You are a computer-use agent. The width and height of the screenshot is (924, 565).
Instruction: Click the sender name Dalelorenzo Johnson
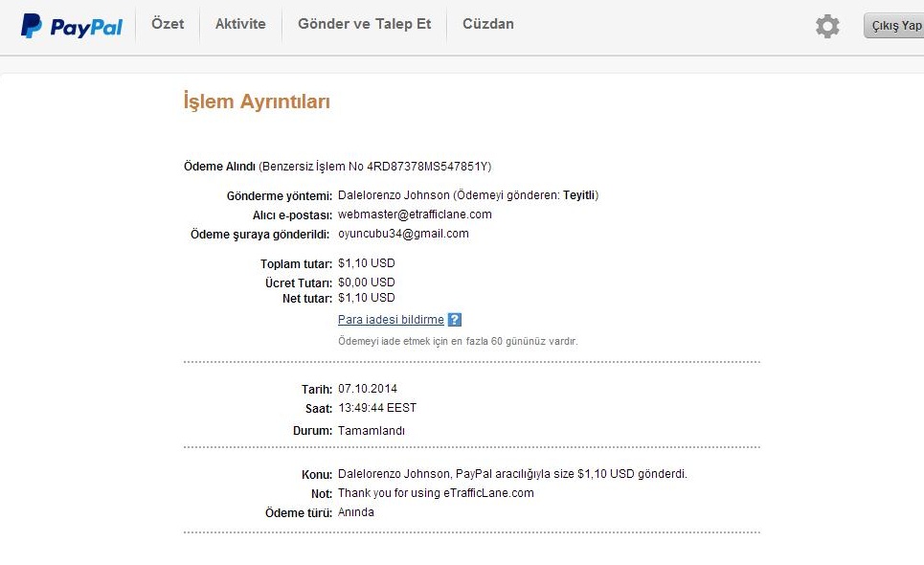pyautogui.click(x=394, y=195)
